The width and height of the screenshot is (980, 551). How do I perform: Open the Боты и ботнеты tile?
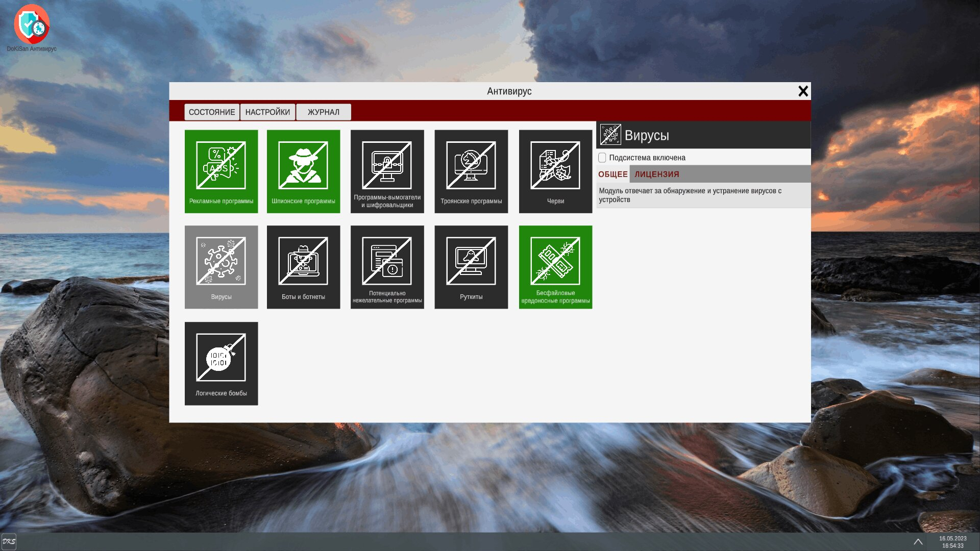pos(303,267)
